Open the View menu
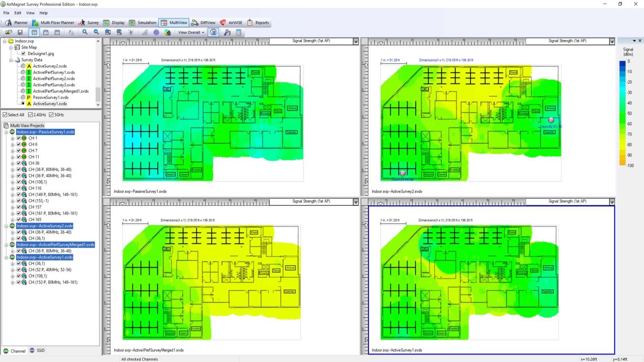644x362 pixels. 30,13
